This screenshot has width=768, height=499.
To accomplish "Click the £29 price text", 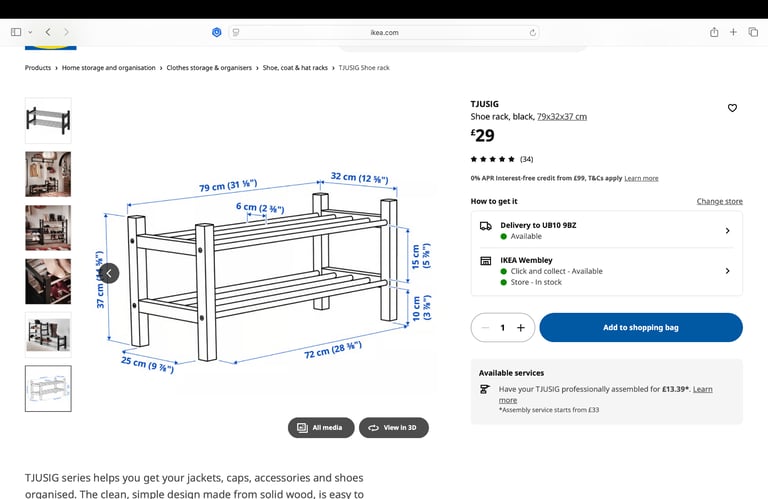I will click(482, 135).
